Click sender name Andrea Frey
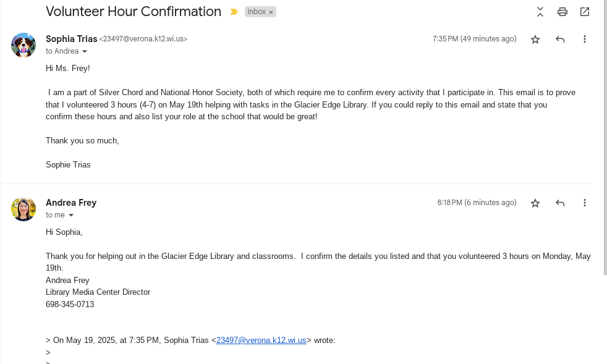This screenshot has height=364, width=607. click(71, 203)
